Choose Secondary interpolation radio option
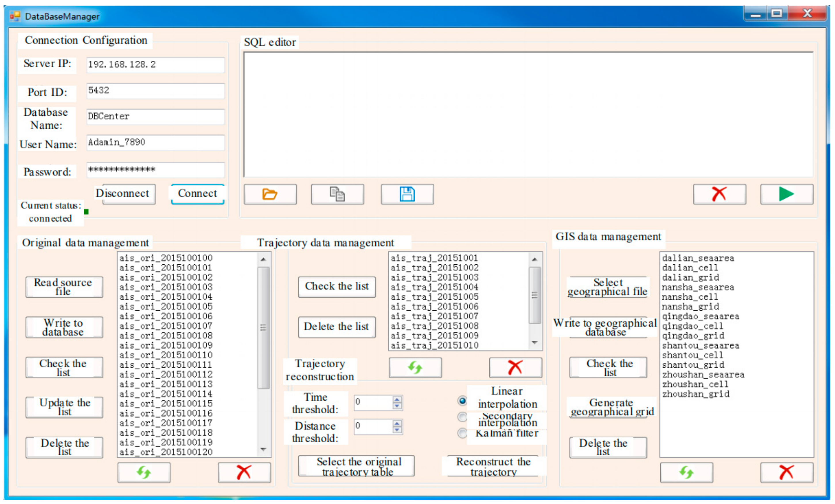The image size is (835, 504). (x=462, y=417)
